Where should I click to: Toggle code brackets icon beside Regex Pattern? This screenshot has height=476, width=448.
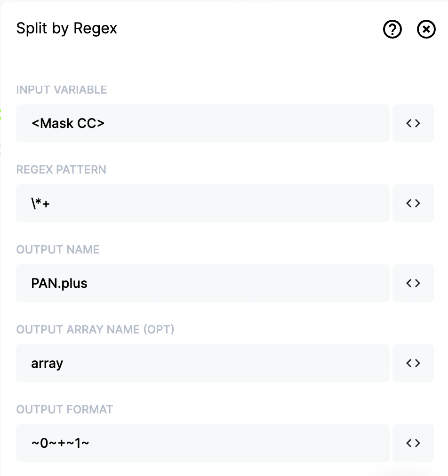pos(413,203)
